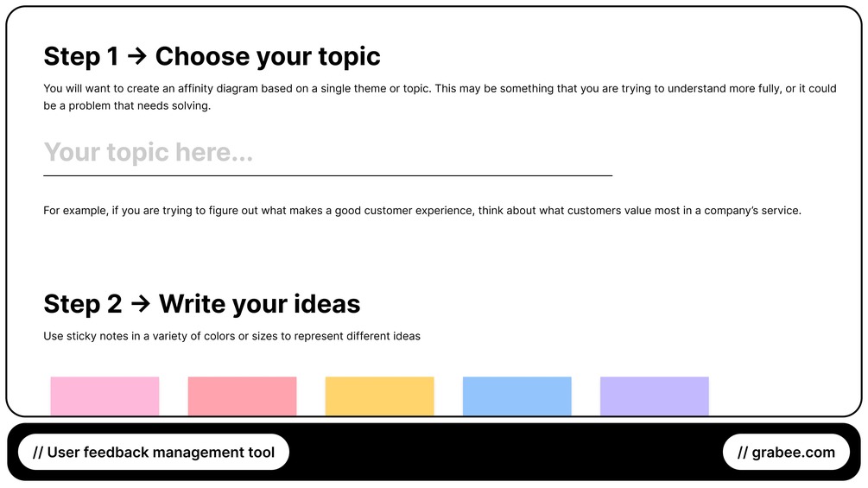
Task: Click the "Step 2" label
Action: click(82, 304)
